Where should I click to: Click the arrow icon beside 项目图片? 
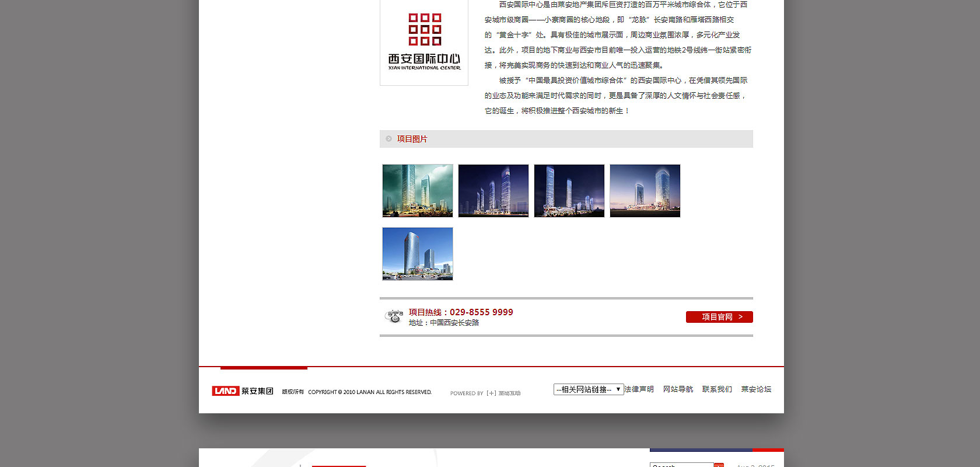388,139
